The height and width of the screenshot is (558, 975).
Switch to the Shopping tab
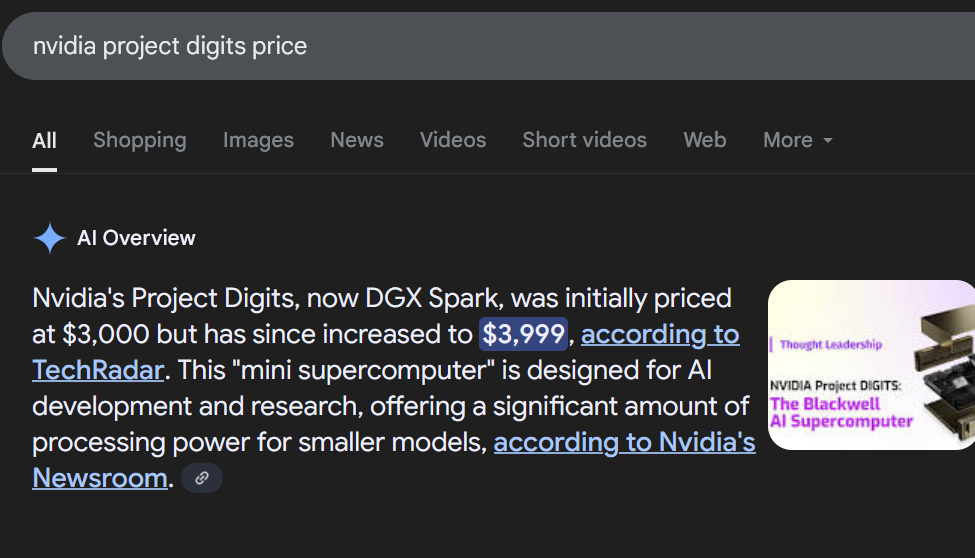pos(140,140)
